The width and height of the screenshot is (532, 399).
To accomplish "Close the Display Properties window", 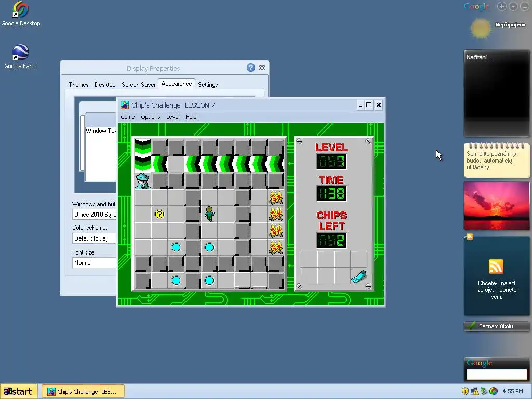I will (x=262, y=68).
